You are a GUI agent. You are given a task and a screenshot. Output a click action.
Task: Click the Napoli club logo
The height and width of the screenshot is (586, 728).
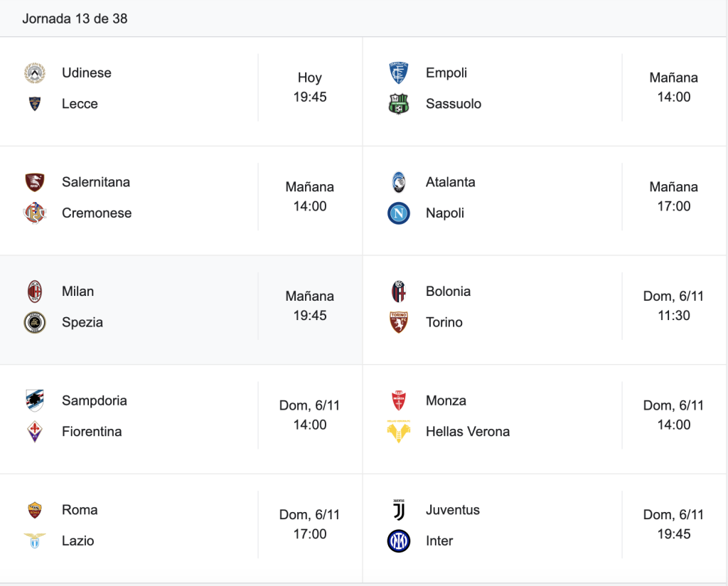coord(399,213)
